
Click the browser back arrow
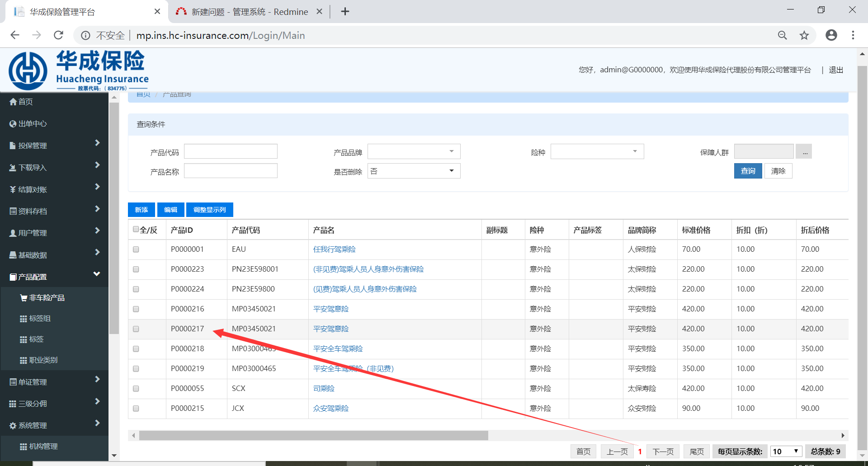coord(15,35)
